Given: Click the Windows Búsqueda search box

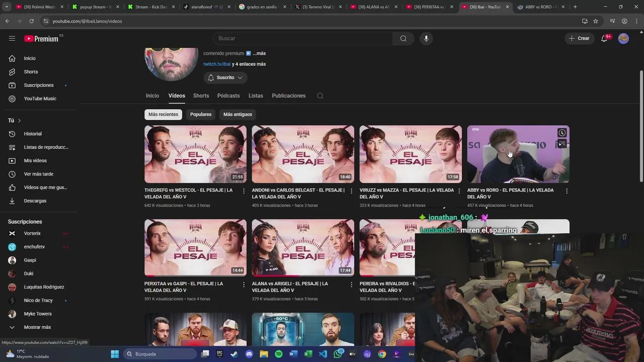Looking at the screenshot, I should (x=160, y=354).
